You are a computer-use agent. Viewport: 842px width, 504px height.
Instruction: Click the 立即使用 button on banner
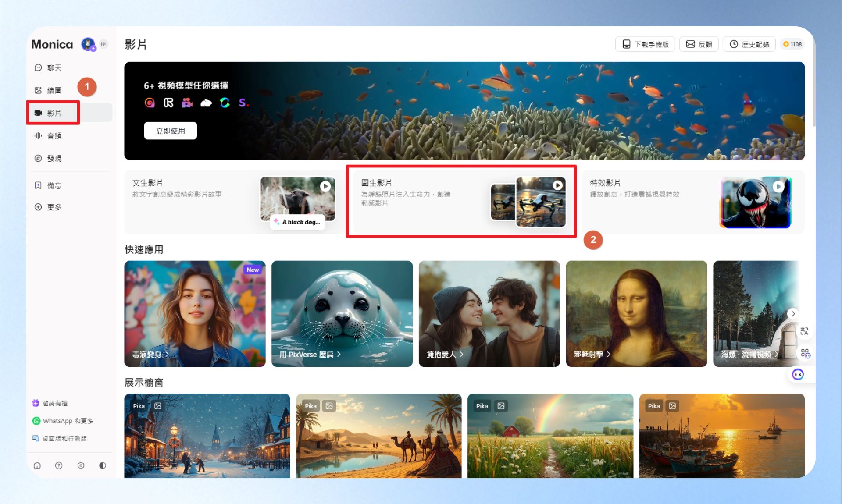coord(171,131)
